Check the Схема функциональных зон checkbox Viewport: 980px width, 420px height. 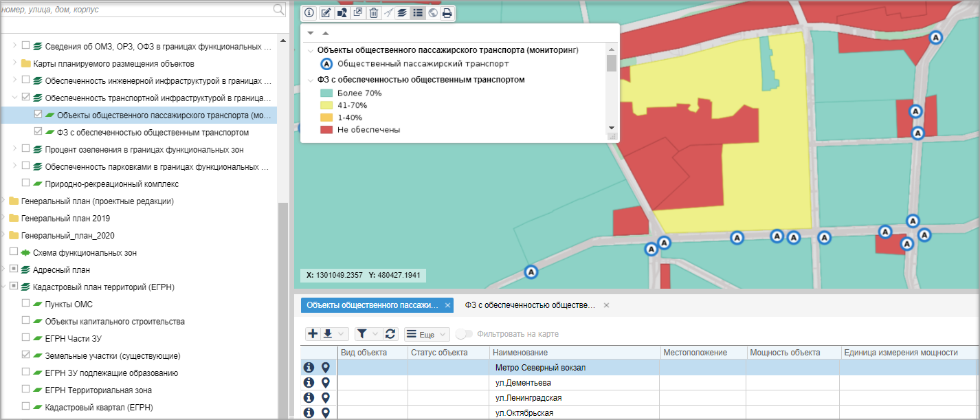(x=14, y=252)
